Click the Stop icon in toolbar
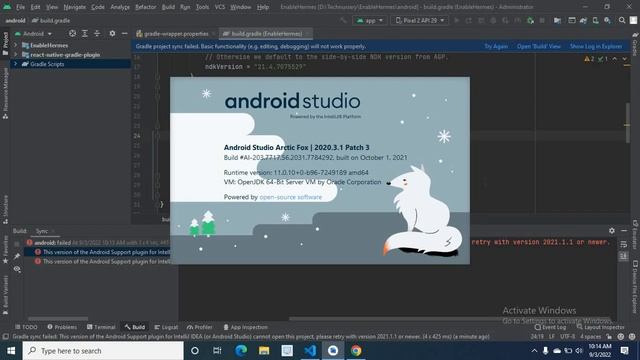The height and width of the screenshot is (360, 640). pyautogui.click(x=542, y=20)
